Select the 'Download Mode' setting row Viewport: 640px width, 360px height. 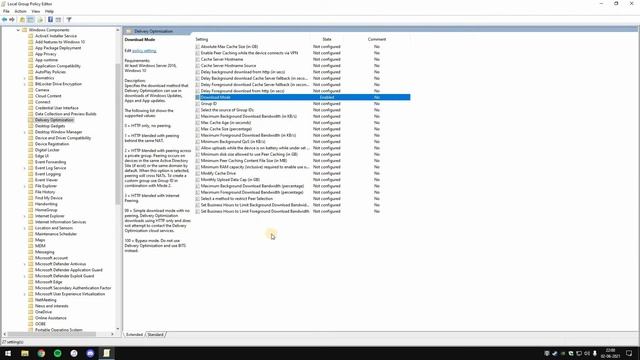[x=302, y=97]
